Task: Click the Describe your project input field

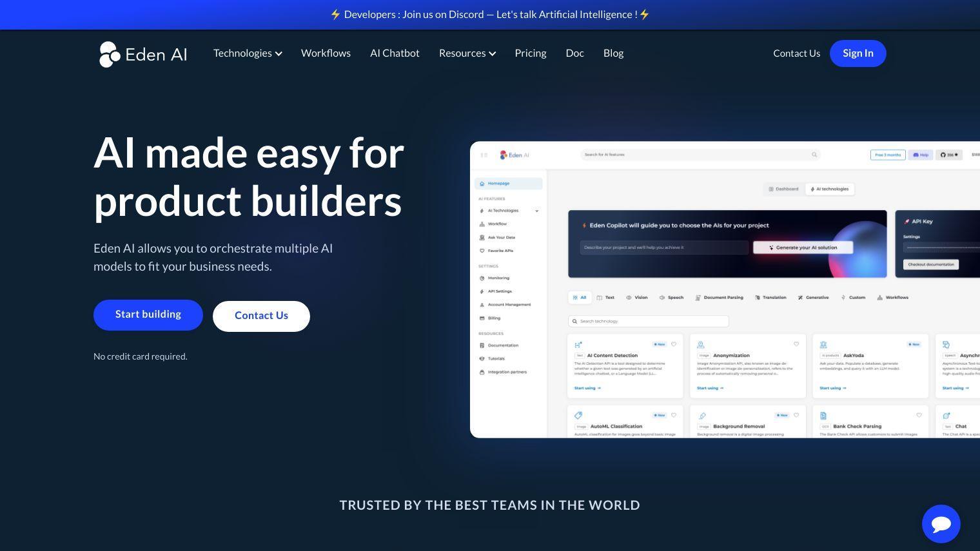Action: click(x=665, y=247)
